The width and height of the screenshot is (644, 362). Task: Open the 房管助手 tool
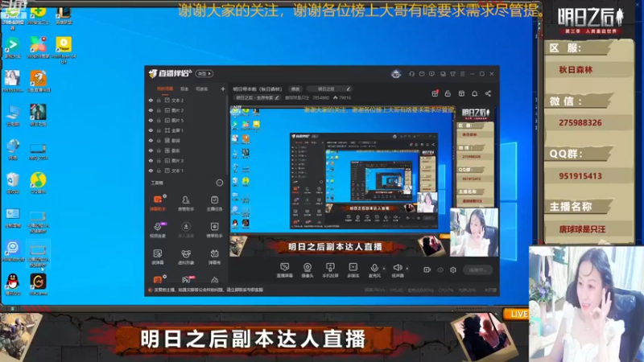(186, 203)
